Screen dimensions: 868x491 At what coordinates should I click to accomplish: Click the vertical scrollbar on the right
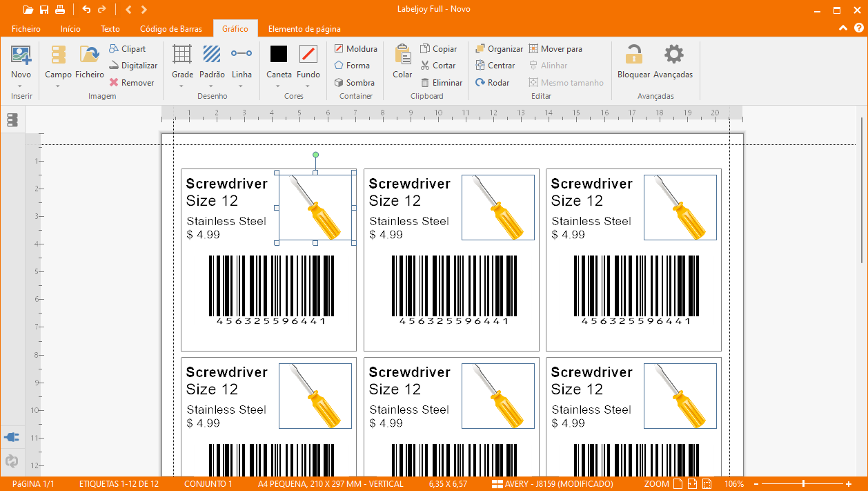point(861,190)
